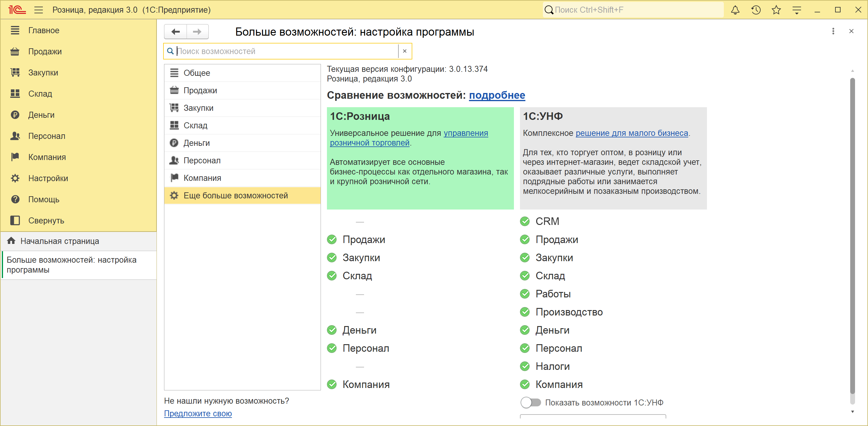Open the 1C main menu hamburger icon

39,10
